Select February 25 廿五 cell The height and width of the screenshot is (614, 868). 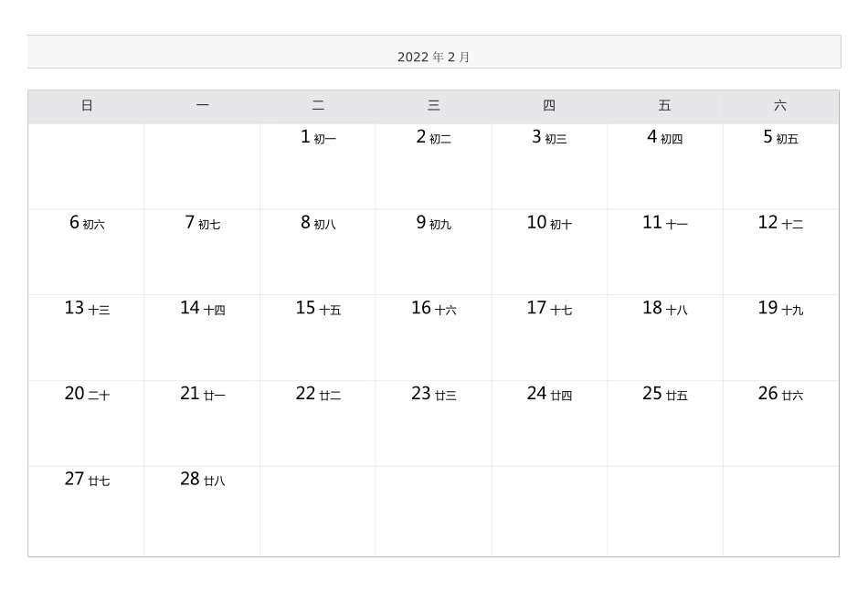click(664, 394)
